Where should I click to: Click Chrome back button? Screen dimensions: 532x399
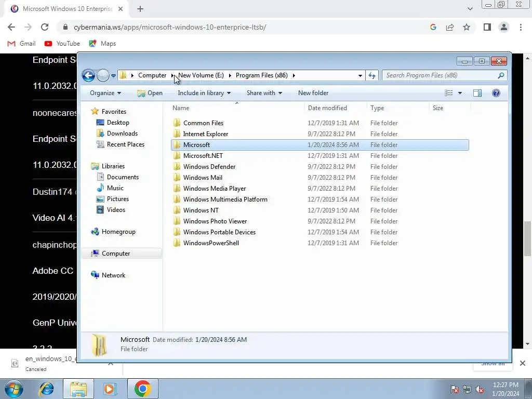[x=11, y=27]
